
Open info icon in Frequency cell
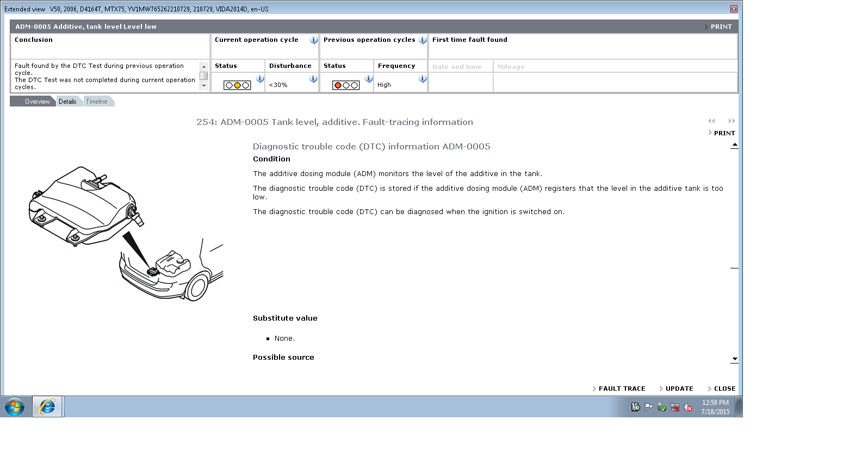click(x=422, y=79)
